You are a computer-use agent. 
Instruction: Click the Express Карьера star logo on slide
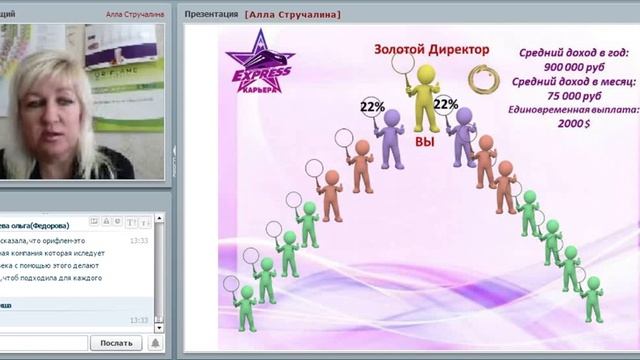(x=260, y=62)
